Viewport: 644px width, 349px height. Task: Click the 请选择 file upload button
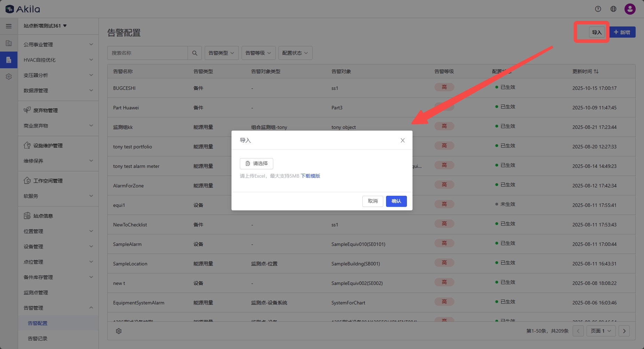point(257,164)
